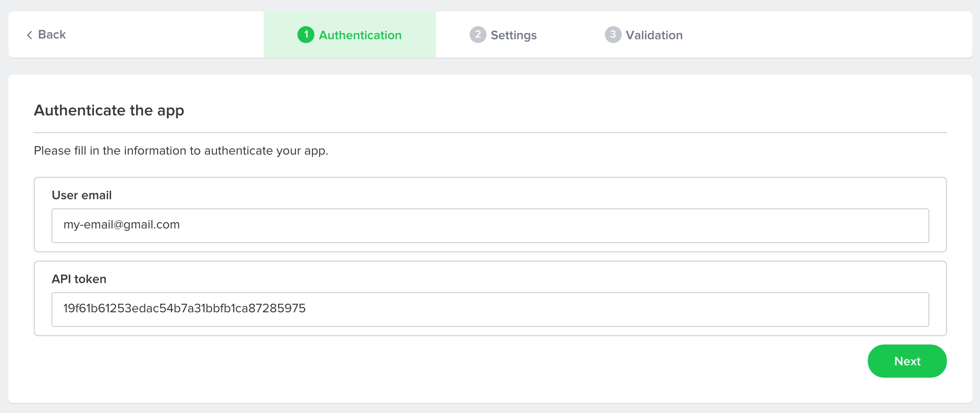
Task: Click the User email field label
Action: pyautogui.click(x=82, y=195)
